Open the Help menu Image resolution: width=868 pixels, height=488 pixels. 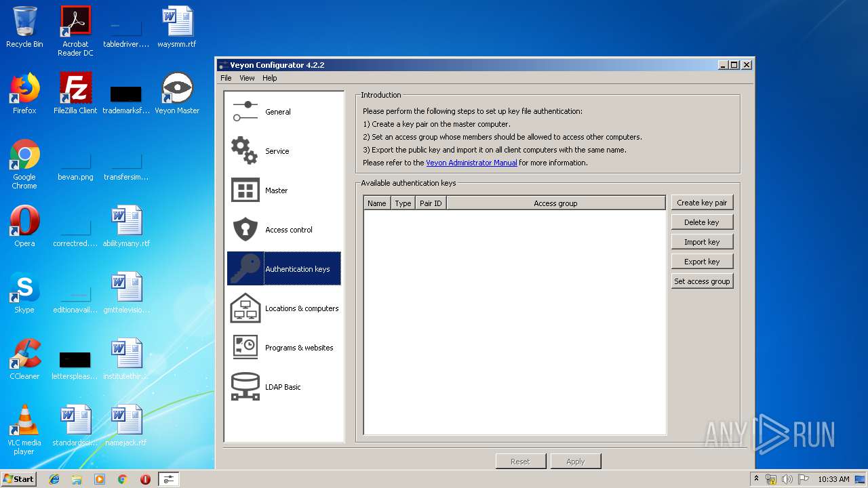coord(270,78)
